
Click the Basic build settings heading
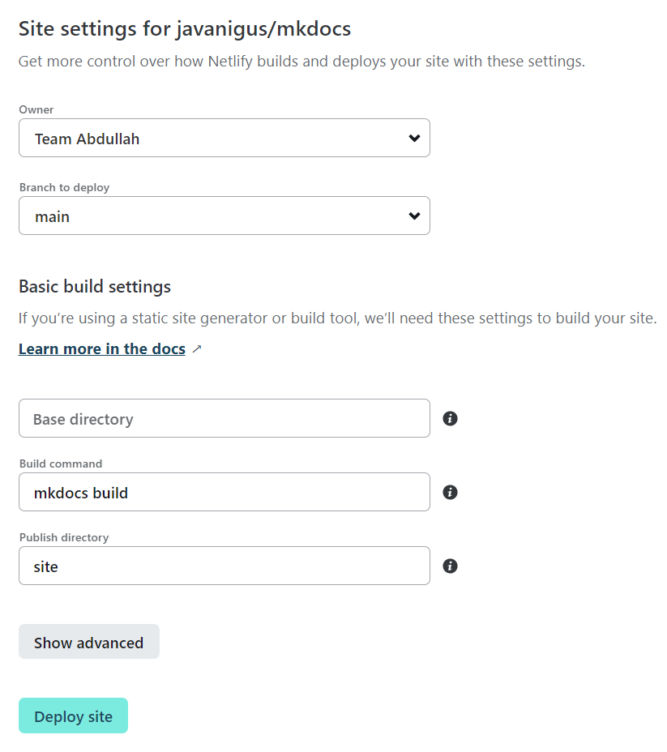tap(95, 286)
